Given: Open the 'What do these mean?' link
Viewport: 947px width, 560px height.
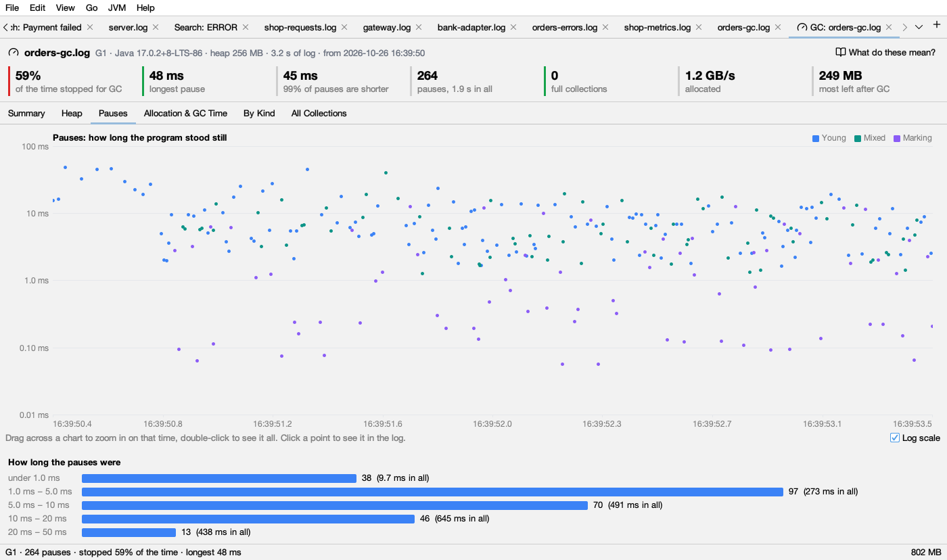Looking at the screenshot, I should [892, 52].
